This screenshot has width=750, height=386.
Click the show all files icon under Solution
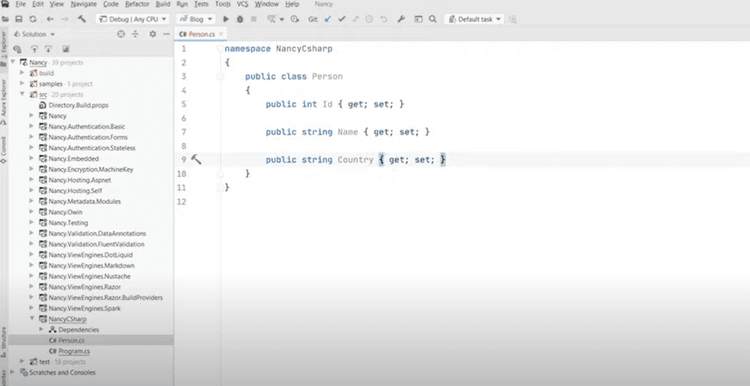pyautogui.click(x=17, y=49)
